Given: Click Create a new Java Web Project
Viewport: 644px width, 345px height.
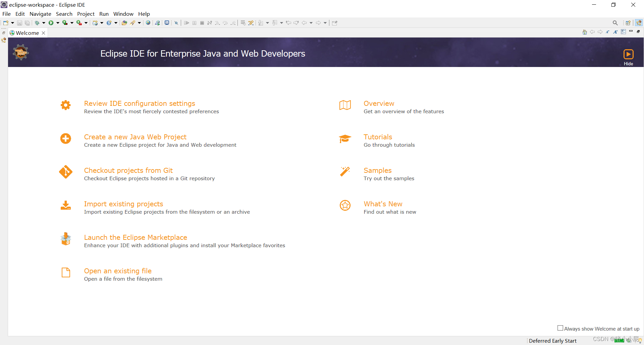Looking at the screenshot, I should [x=135, y=137].
